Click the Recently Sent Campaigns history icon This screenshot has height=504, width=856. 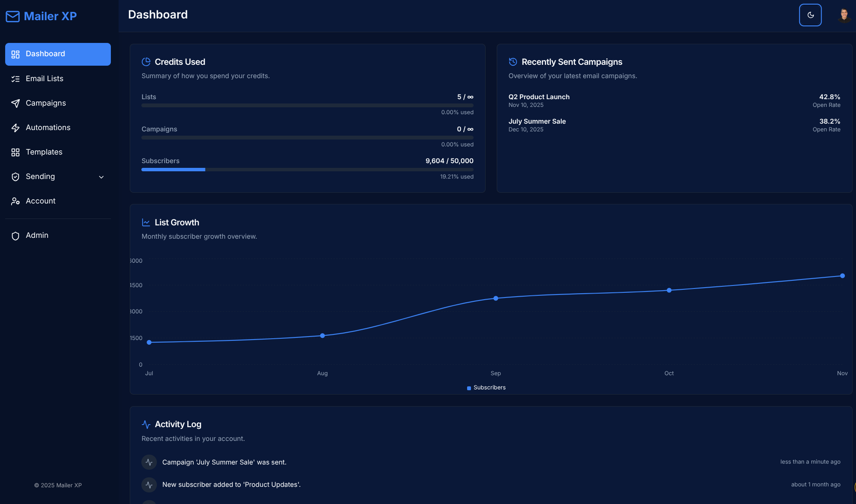pos(513,62)
